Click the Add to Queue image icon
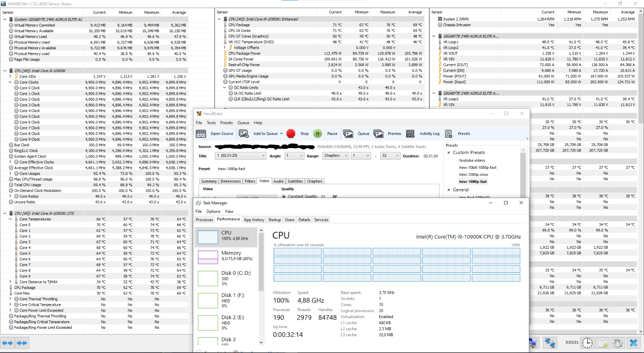The height and width of the screenshot is (353, 644). coord(244,134)
